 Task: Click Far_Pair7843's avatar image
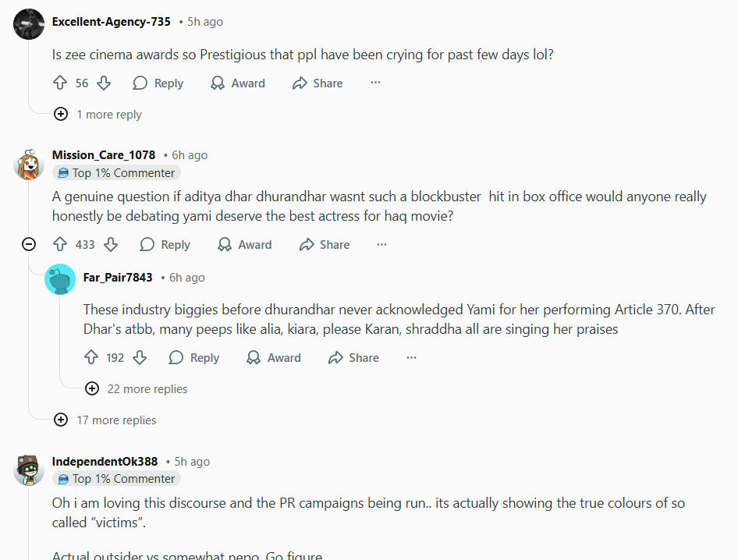(60, 280)
